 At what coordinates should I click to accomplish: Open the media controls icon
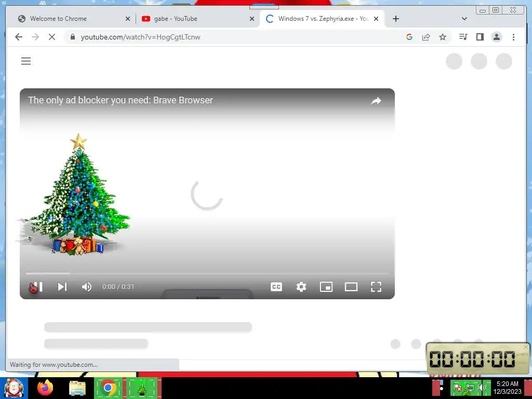(x=463, y=37)
